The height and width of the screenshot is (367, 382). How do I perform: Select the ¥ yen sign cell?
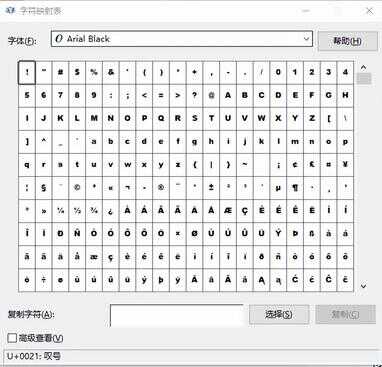point(345,165)
